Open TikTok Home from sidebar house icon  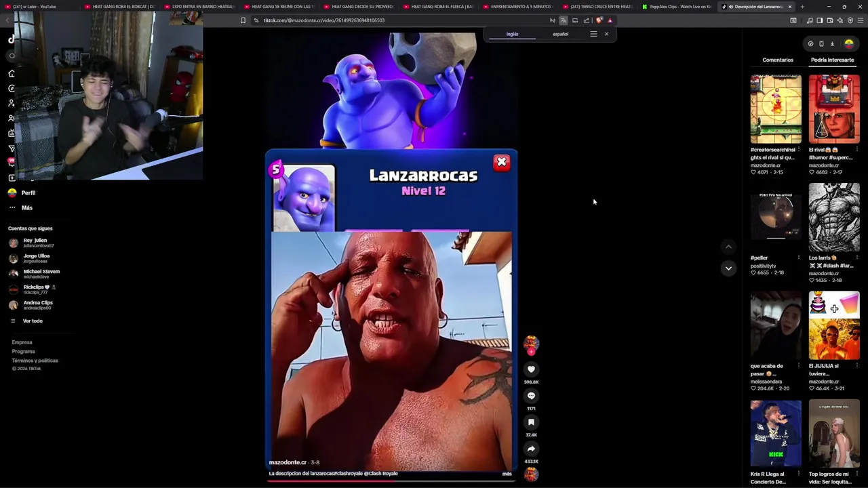12,73
